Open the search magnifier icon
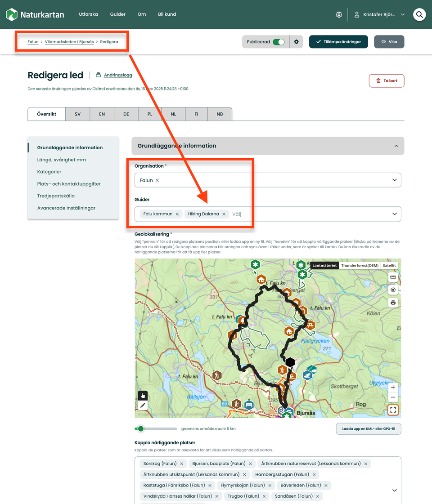 [x=419, y=14]
